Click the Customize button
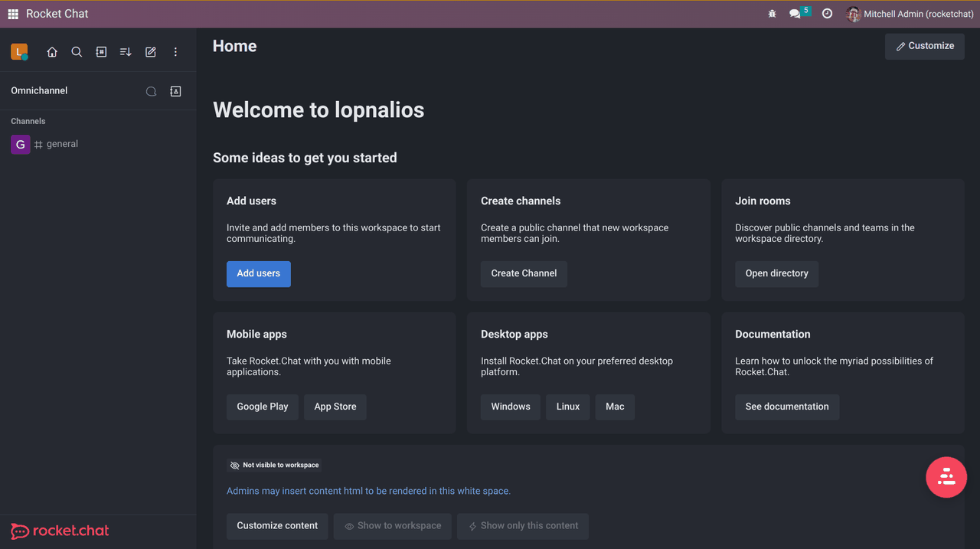This screenshot has width=980, height=549. pos(925,46)
